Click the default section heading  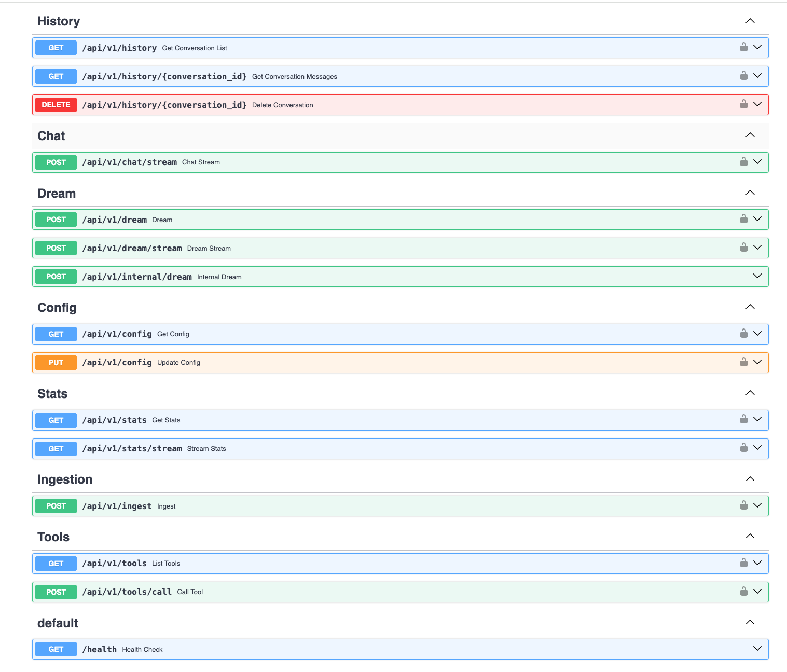click(58, 623)
